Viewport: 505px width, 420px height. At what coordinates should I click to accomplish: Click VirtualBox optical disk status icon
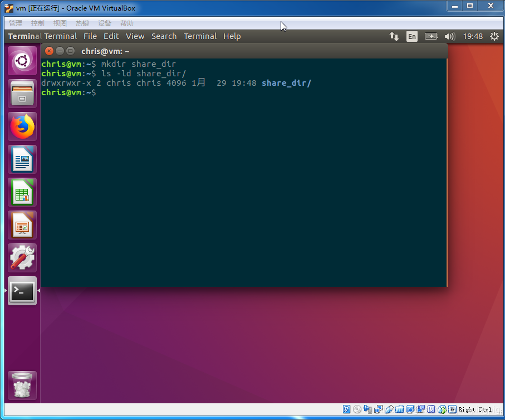pos(357,409)
